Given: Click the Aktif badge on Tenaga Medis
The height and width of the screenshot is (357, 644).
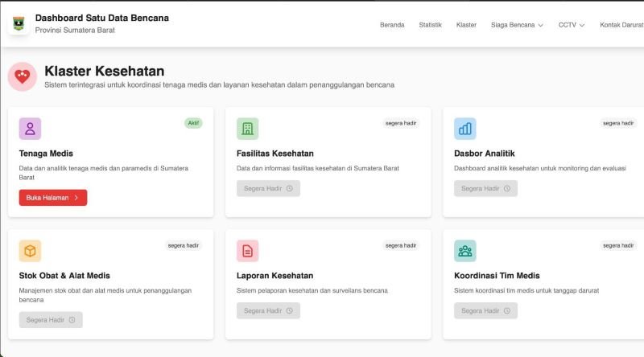Looking at the screenshot, I should tap(193, 123).
